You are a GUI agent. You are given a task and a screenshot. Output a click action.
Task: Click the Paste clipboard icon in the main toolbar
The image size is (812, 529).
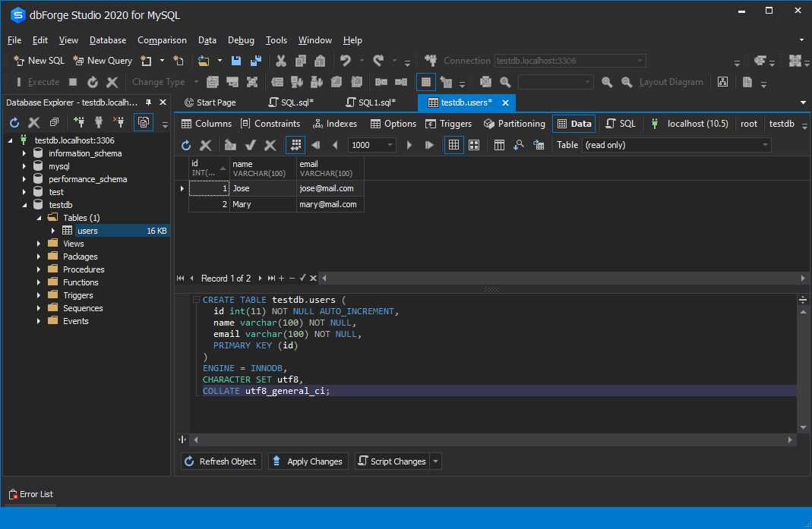[x=320, y=61]
